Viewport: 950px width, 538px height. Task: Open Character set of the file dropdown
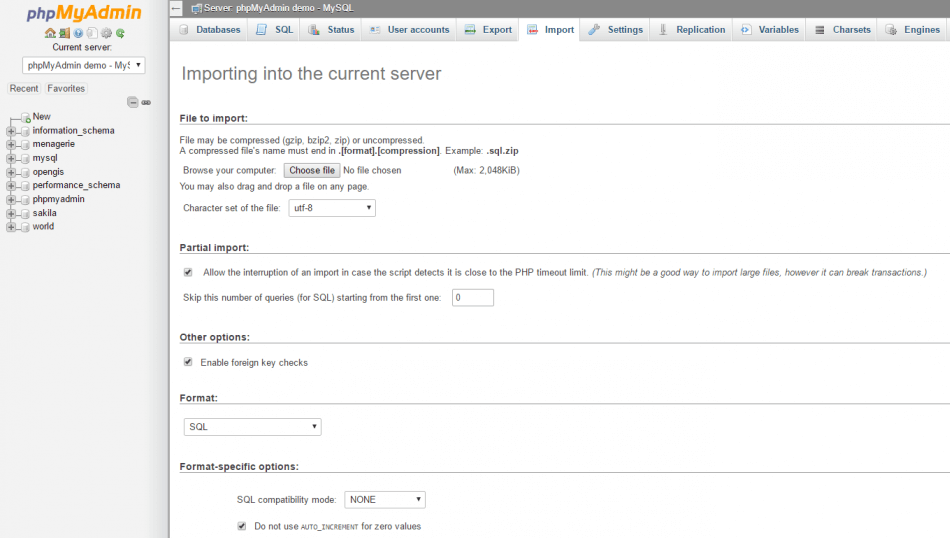(x=332, y=208)
